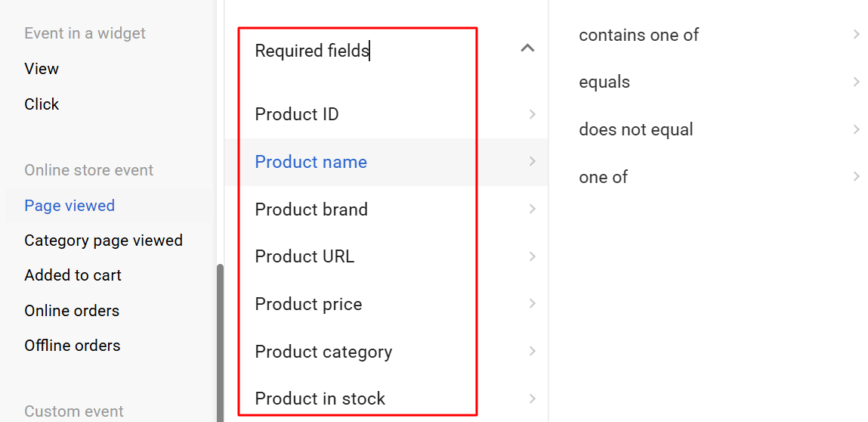Expand the 'equals' condition chevron
This screenshot has height=422, width=868.
point(856,82)
